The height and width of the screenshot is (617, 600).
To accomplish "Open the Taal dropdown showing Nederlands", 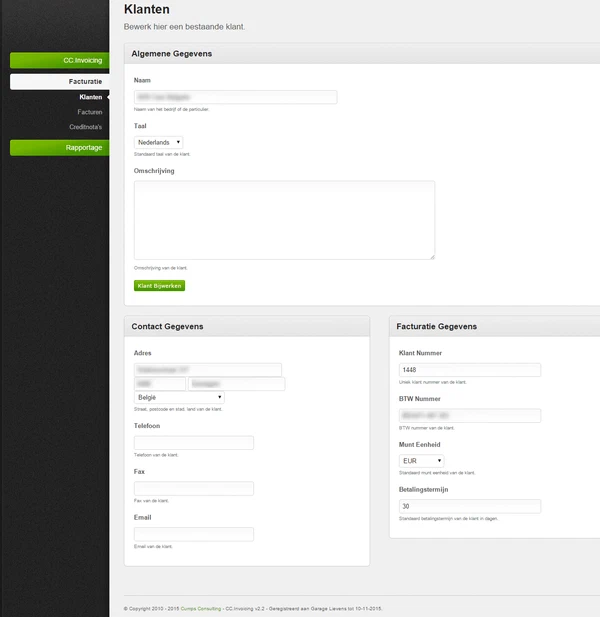I will [x=158, y=142].
